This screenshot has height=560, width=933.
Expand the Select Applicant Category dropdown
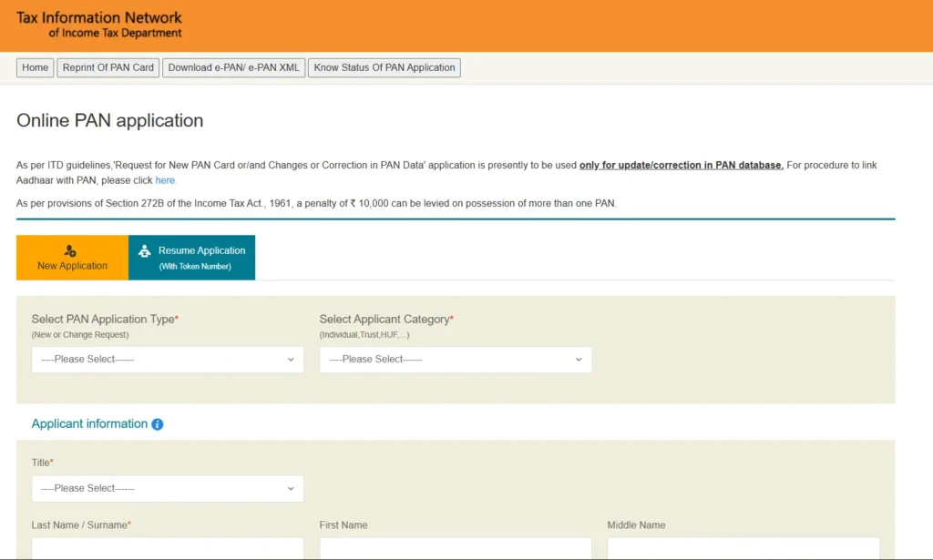point(456,360)
